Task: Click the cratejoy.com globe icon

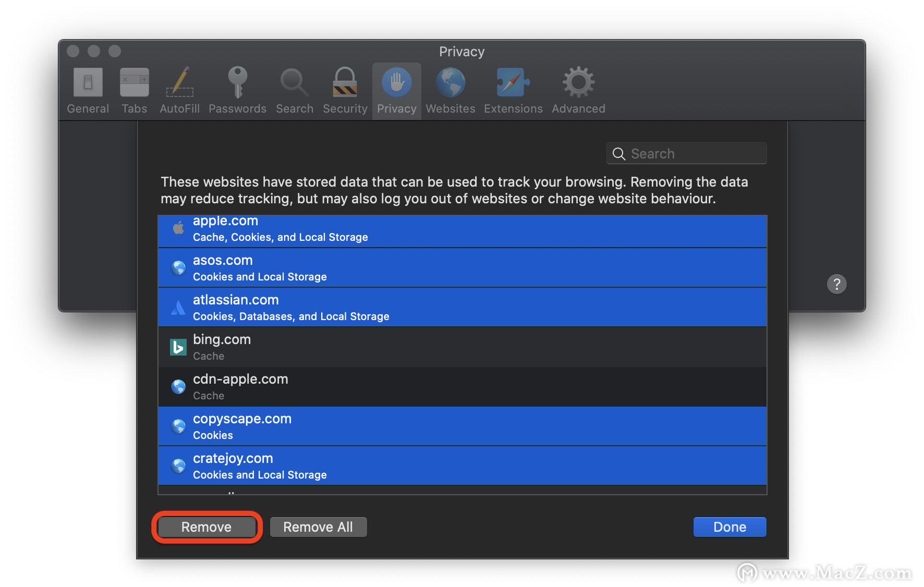Action: pos(178,466)
